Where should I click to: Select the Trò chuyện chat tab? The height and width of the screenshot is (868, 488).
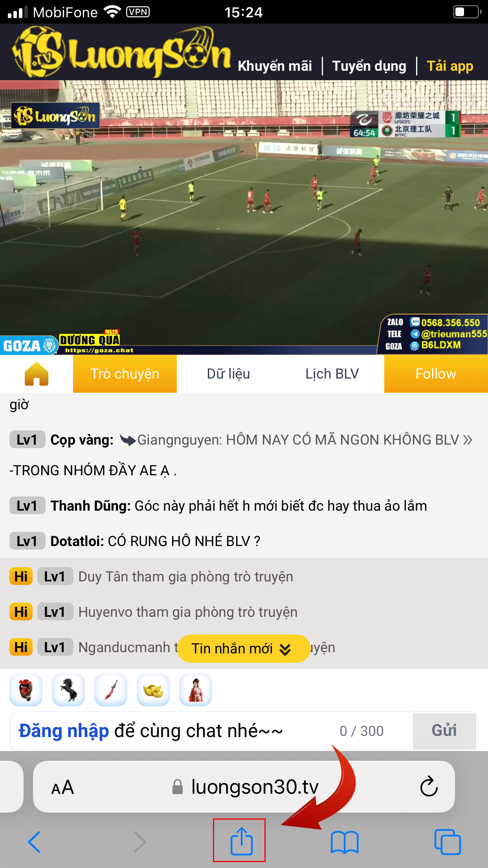tap(125, 374)
